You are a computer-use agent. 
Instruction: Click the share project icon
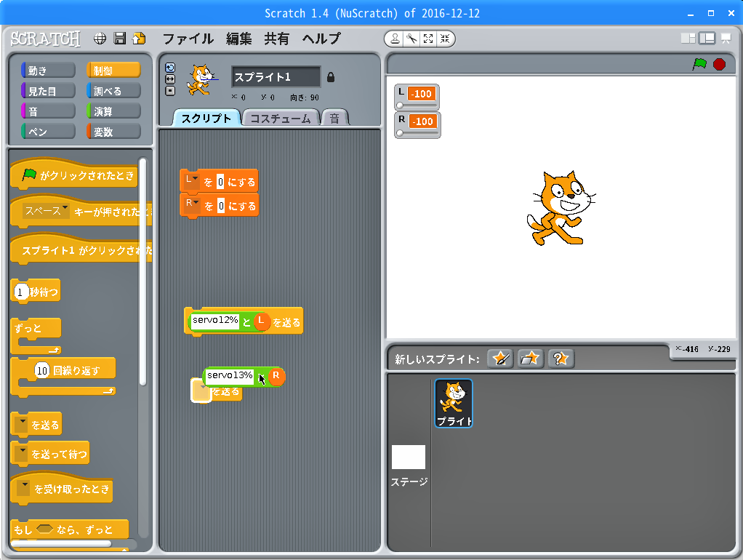point(138,39)
